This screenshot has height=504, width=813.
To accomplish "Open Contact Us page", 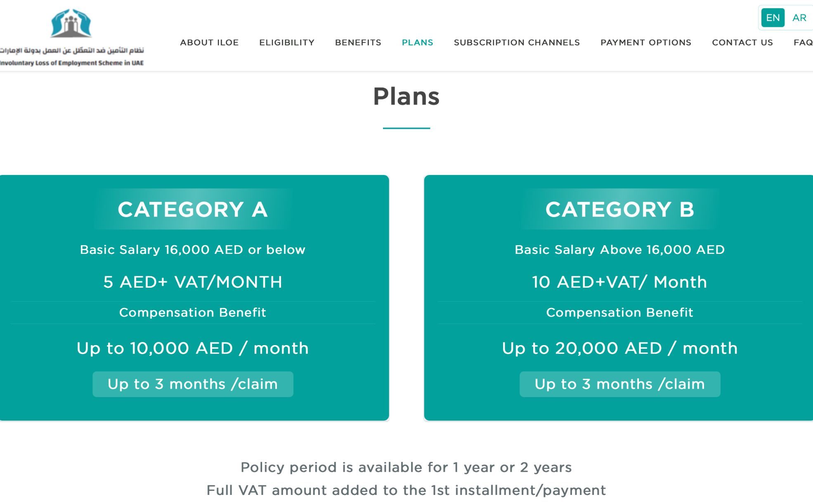I will [x=743, y=42].
